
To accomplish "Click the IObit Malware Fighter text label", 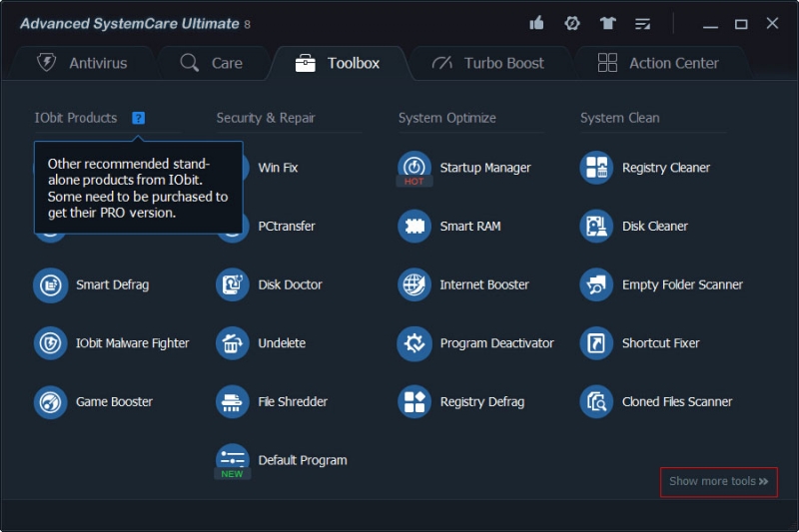I will point(133,343).
